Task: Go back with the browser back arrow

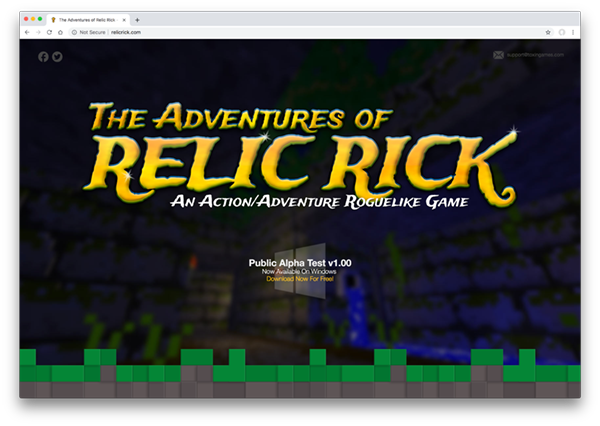Action: tap(27, 32)
